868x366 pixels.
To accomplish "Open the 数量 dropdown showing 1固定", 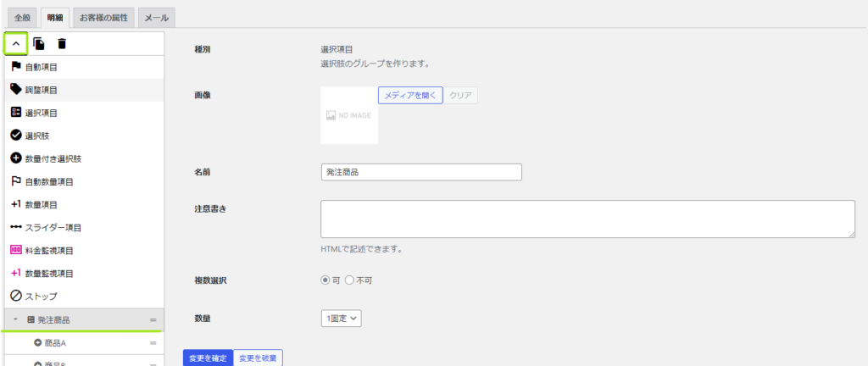I will click(x=342, y=319).
